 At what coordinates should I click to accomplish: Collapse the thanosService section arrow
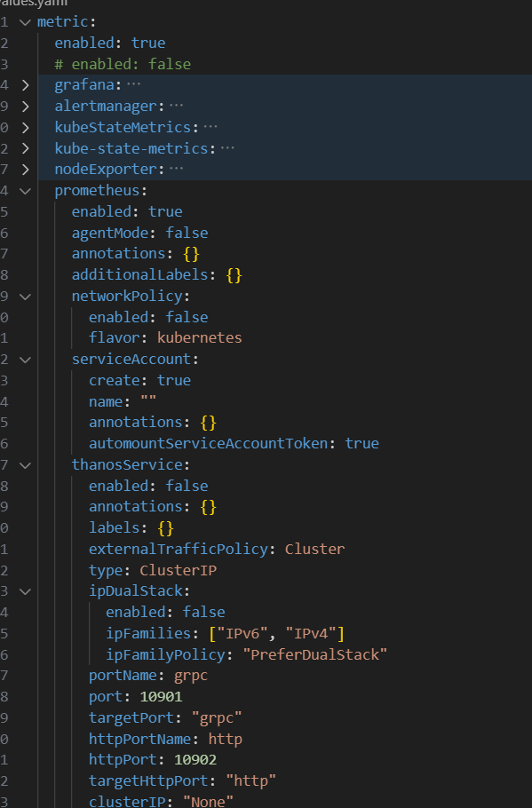(25, 465)
